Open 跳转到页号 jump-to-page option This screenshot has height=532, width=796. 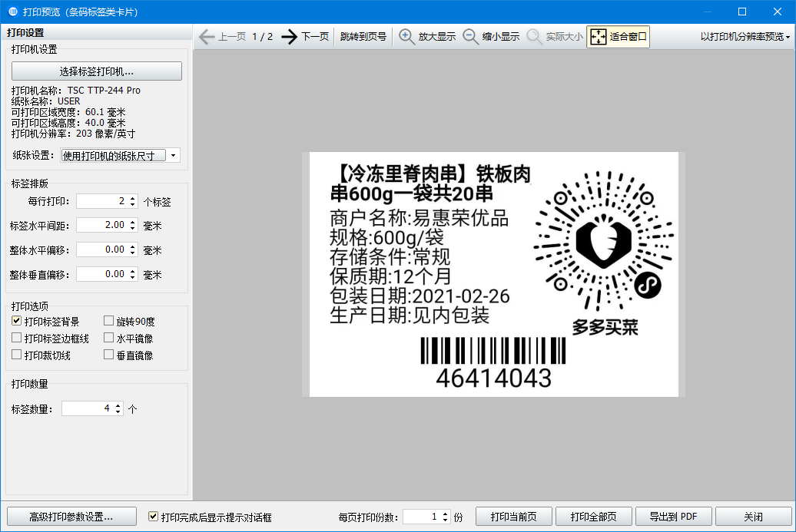point(363,37)
